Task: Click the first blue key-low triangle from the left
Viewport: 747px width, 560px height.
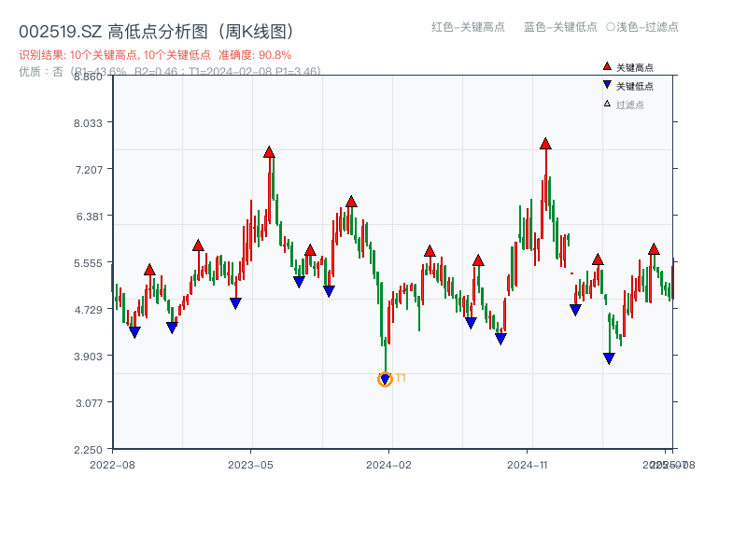Action: [134, 332]
